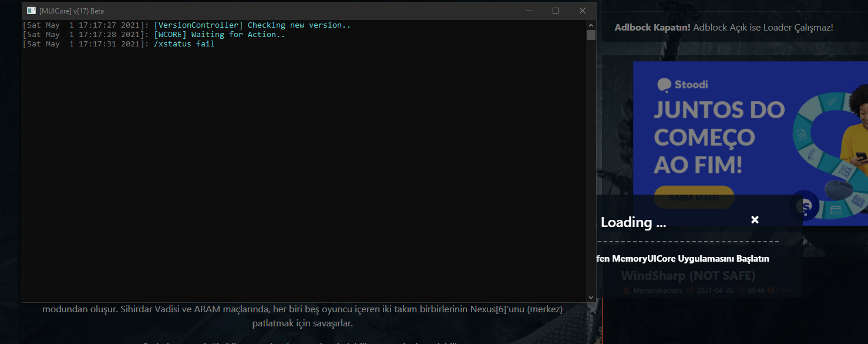Click the 2021-04-28 post date

pyautogui.click(x=716, y=290)
